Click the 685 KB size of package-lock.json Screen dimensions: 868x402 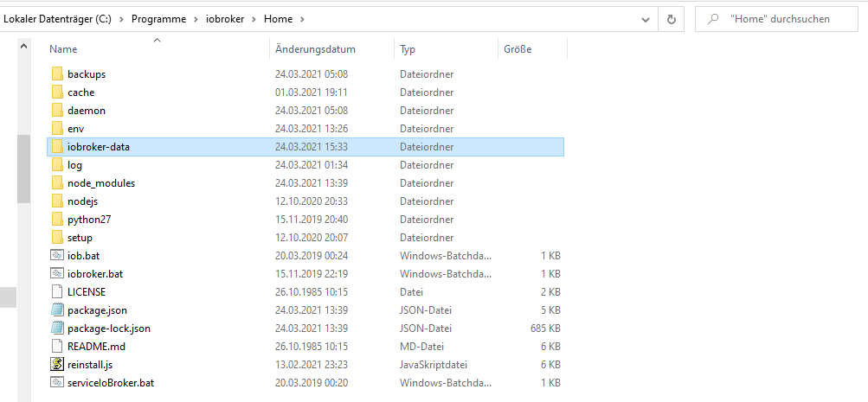click(x=545, y=329)
